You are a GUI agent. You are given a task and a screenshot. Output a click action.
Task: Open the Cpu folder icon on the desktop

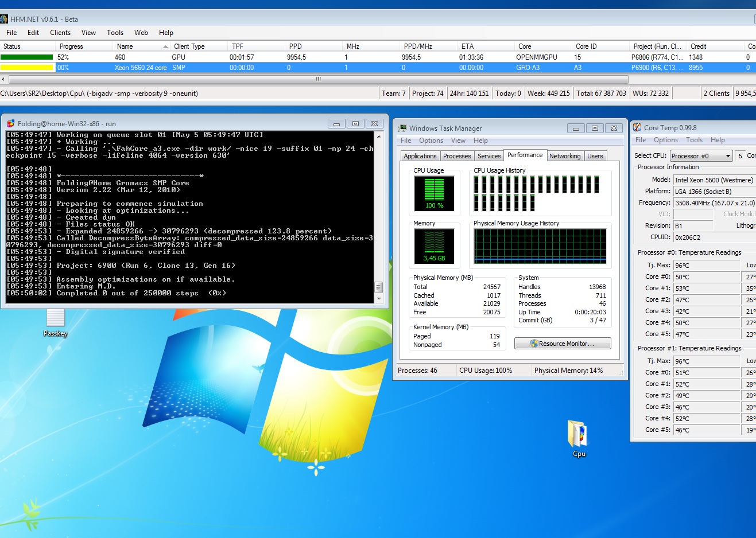pyautogui.click(x=579, y=438)
